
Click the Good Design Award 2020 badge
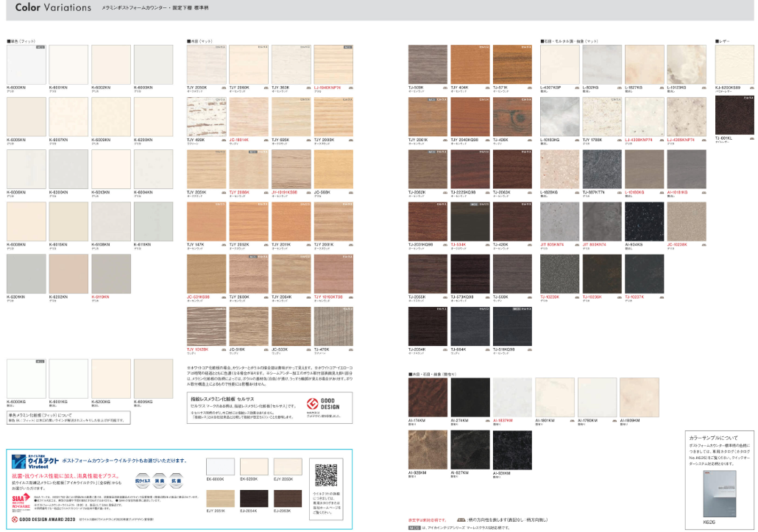pos(43,519)
